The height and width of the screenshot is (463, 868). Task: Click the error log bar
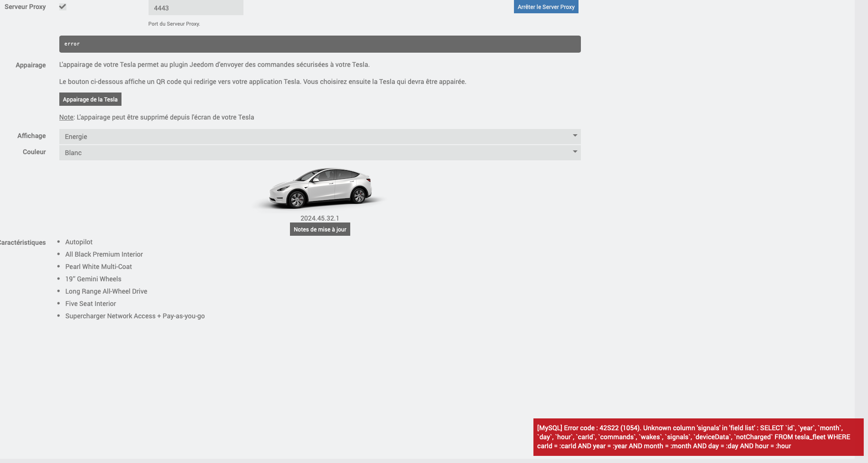(320, 44)
